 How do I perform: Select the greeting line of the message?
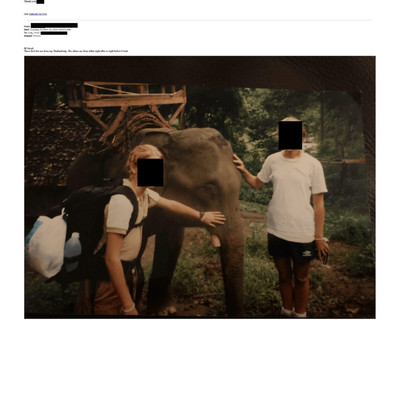(29, 48)
